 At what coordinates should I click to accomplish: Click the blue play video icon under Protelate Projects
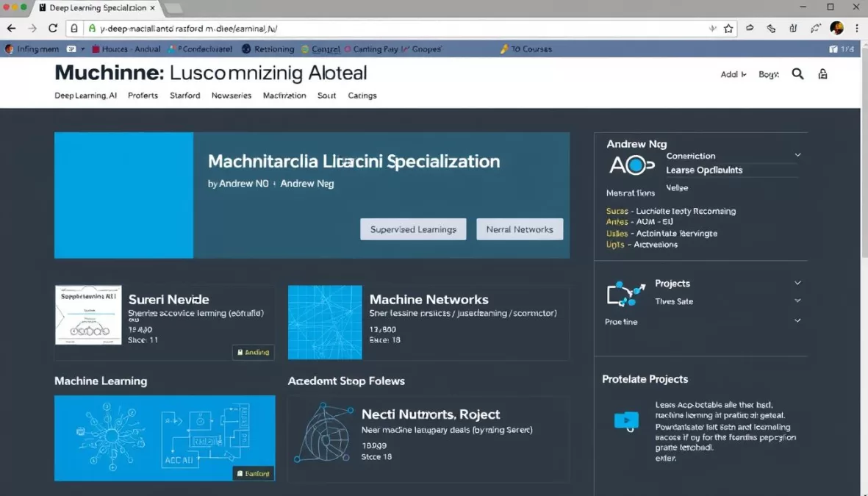point(625,420)
